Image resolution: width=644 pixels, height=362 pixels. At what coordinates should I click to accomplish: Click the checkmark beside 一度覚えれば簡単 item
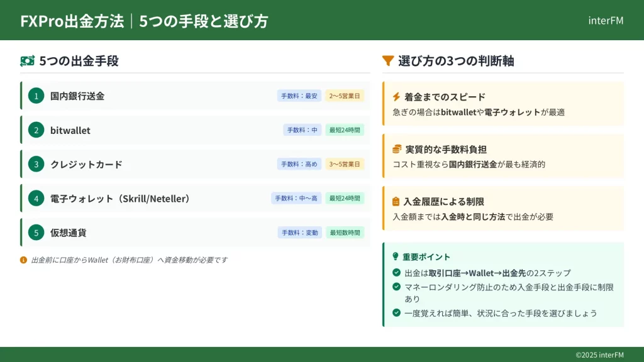(x=396, y=312)
